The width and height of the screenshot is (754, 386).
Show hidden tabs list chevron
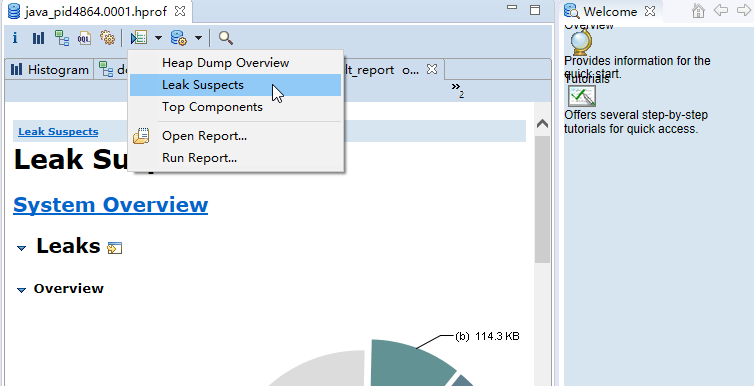[x=457, y=89]
